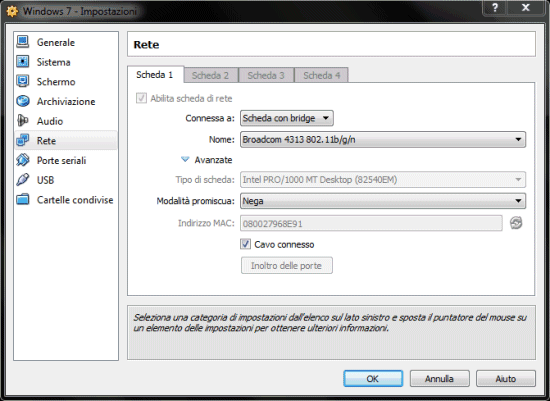
Task: Open the Generale settings icon
Action: [x=23, y=42]
